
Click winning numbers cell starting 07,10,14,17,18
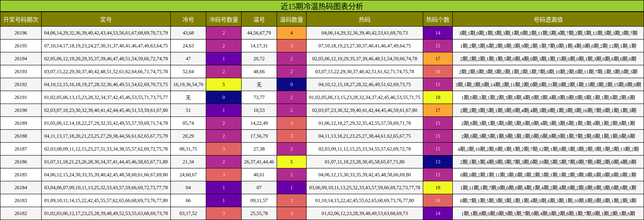[106, 46]
